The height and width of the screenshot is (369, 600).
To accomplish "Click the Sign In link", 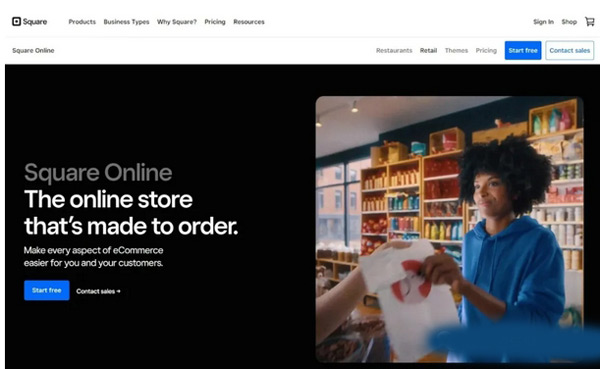I will [x=543, y=22].
